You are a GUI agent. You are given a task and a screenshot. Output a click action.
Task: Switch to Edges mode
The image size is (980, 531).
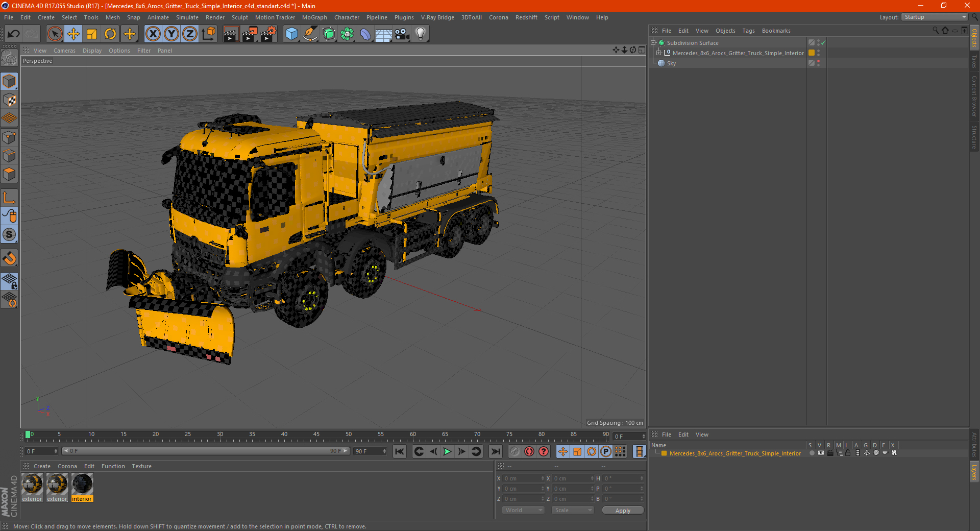9,156
